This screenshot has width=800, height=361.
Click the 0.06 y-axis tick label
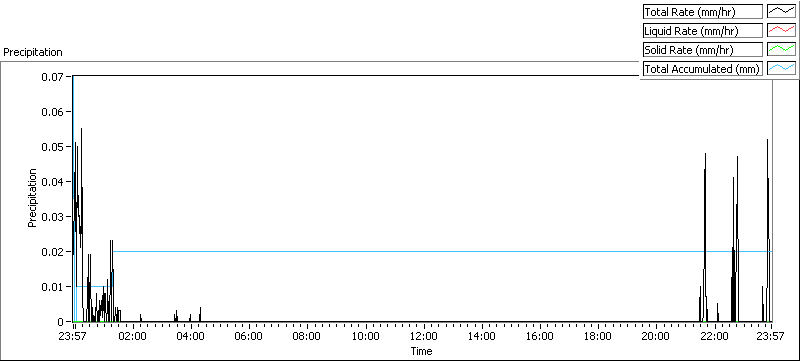point(53,112)
